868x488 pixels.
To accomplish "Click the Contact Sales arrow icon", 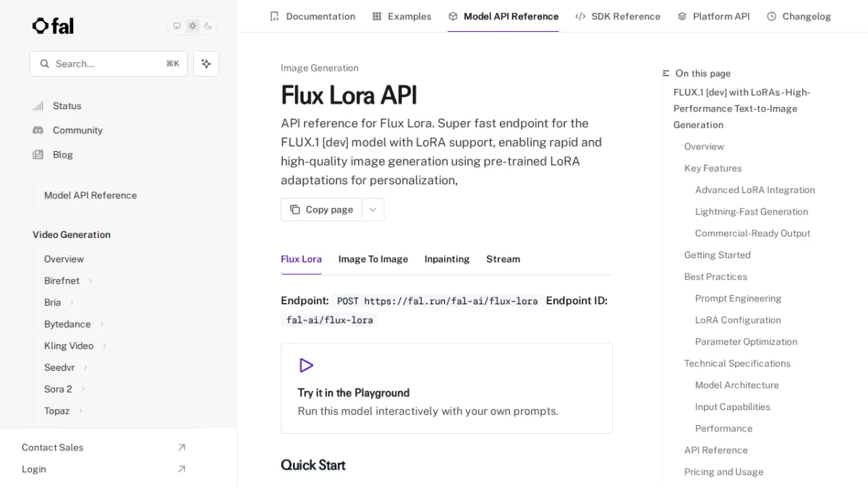I will pos(182,448).
